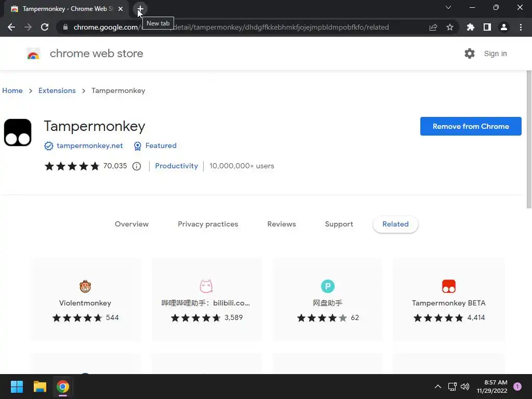Click the 544 rating count under Violentmonkey
Image resolution: width=532 pixels, height=399 pixels.
coord(112,318)
